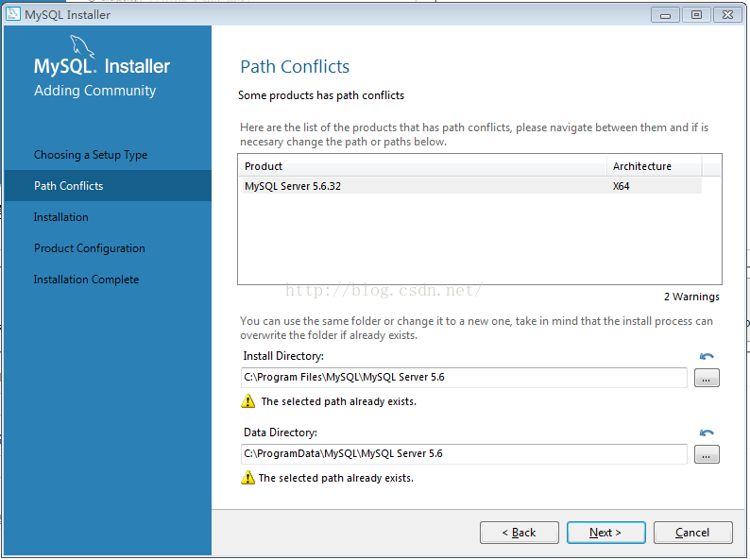Viewport: 750px width, 560px height.
Task: Click the MySQL Installer title bar icon
Action: pyautogui.click(x=13, y=14)
